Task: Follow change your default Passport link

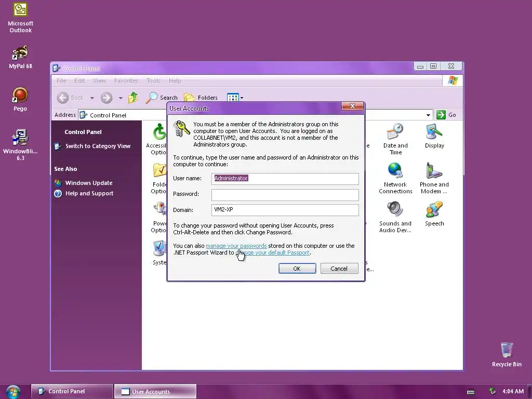Action: [x=273, y=252]
